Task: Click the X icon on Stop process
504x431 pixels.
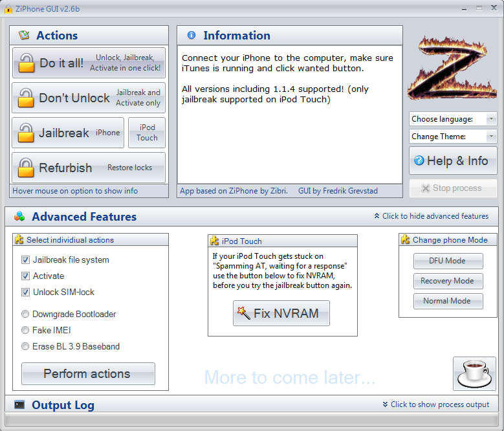Action: [x=426, y=188]
